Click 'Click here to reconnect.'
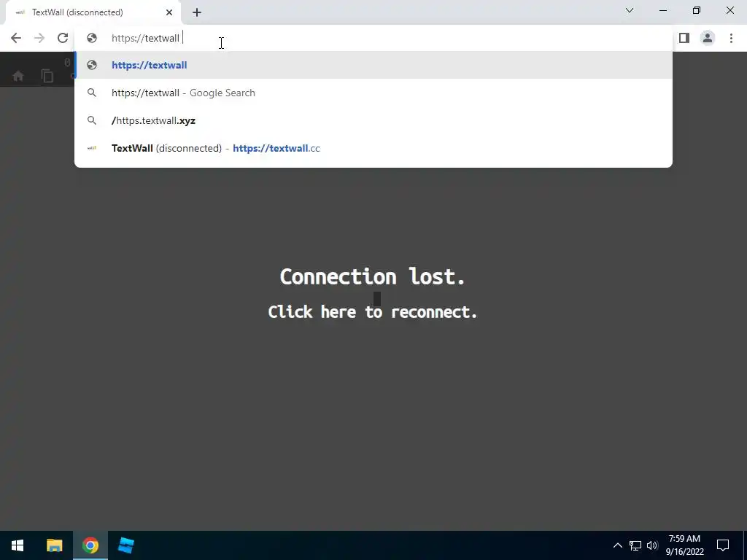 tap(373, 312)
